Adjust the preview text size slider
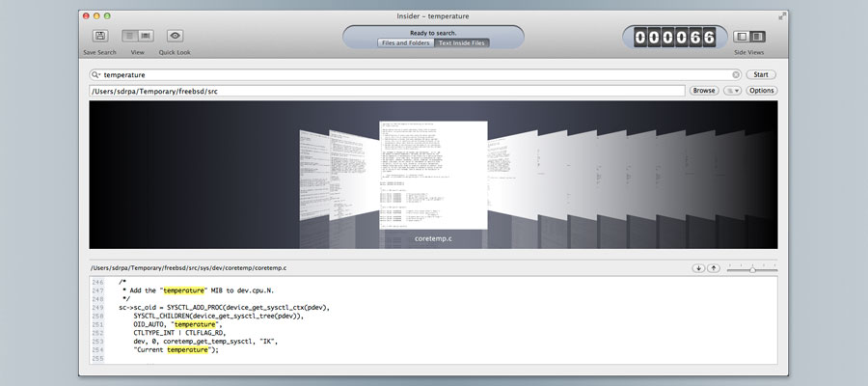This screenshot has width=868, height=386. click(751, 269)
